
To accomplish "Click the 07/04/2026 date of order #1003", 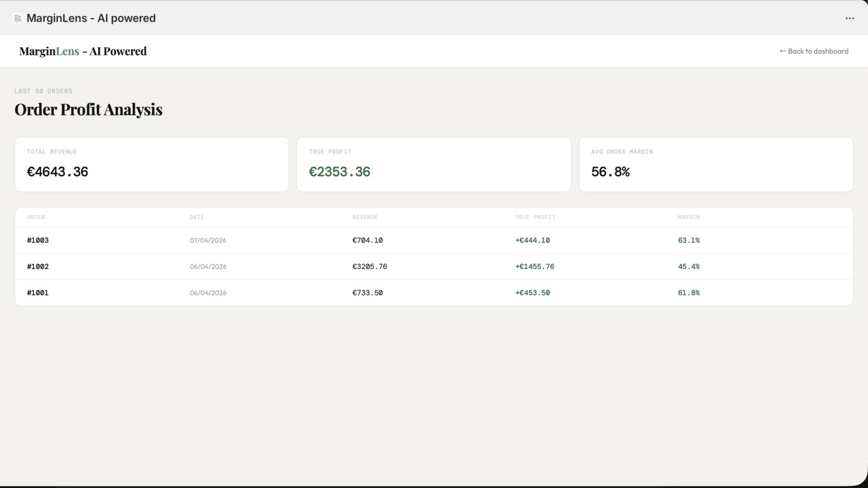I will 208,240.
